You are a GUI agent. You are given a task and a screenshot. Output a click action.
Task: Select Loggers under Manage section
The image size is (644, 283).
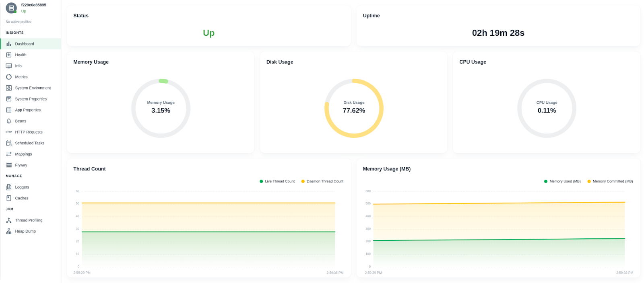22,187
